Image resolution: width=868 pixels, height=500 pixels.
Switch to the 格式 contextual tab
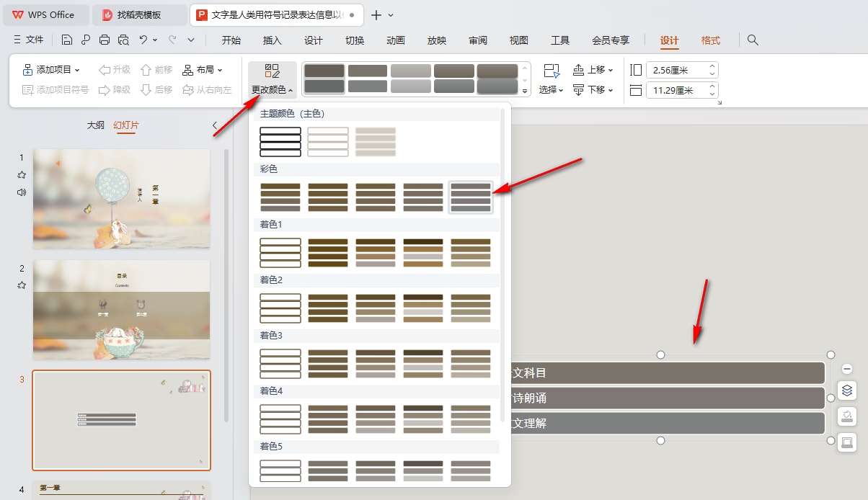(711, 40)
